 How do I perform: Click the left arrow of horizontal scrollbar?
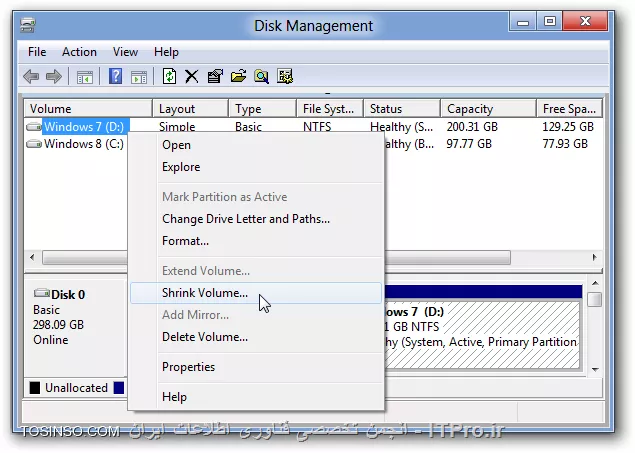(x=32, y=257)
